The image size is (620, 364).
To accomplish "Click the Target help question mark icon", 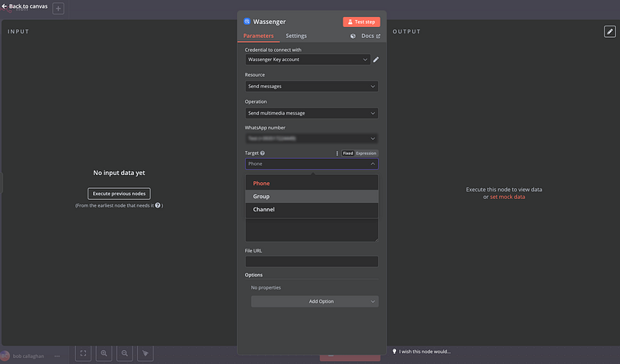I will click(263, 153).
